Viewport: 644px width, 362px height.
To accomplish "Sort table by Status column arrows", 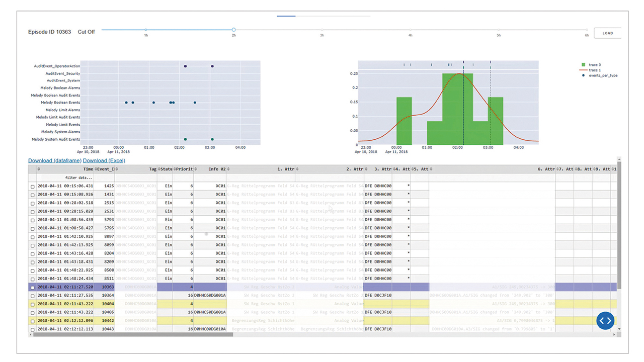I will coord(159,169).
